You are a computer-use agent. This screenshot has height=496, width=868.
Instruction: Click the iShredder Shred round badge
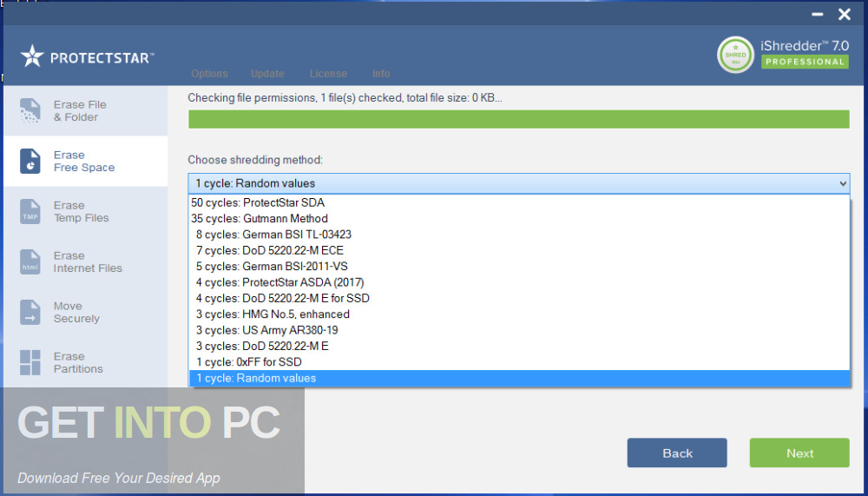pos(735,55)
